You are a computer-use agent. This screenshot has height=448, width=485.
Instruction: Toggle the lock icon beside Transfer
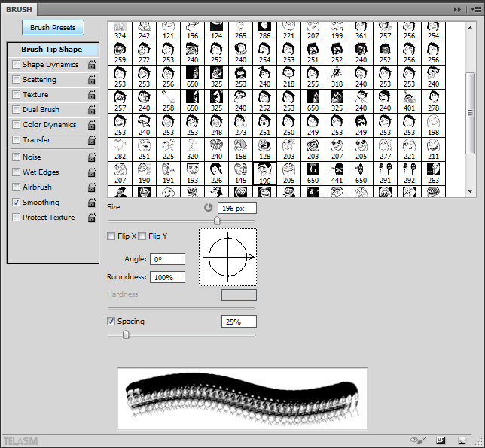(x=92, y=140)
